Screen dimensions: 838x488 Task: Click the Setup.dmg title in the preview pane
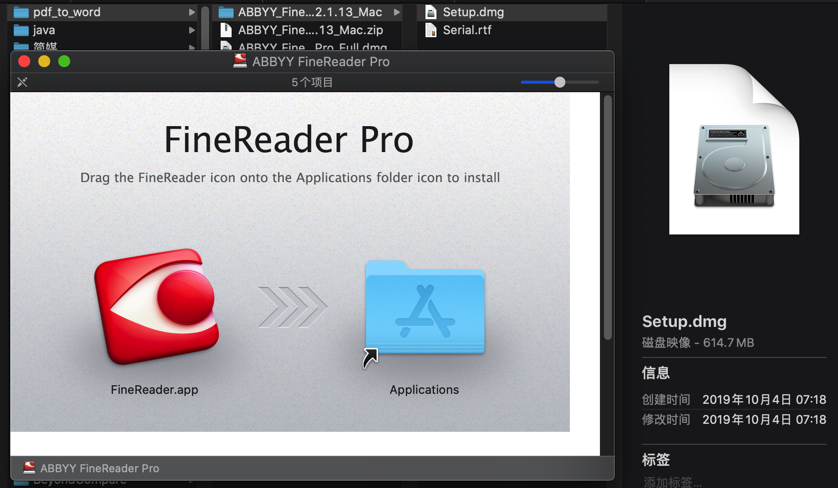click(x=684, y=321)
